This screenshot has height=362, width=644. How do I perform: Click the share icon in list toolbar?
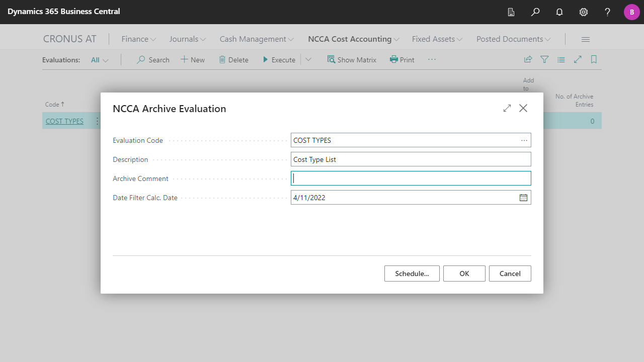(528, 59)
